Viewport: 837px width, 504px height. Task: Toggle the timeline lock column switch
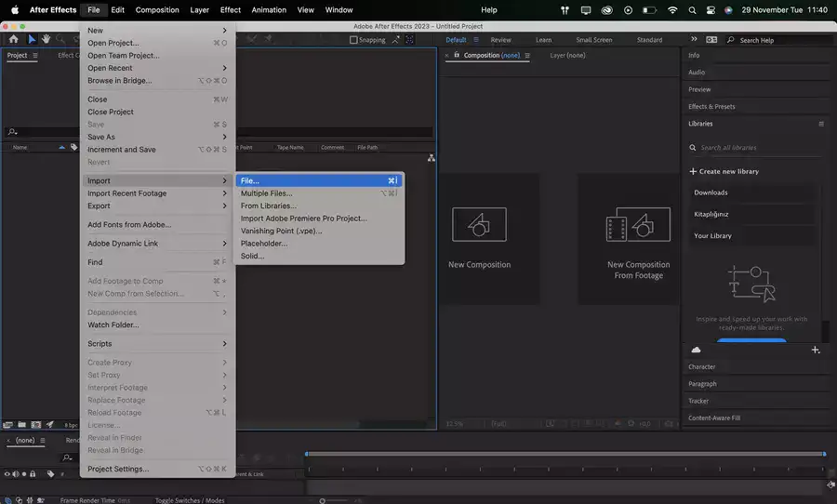tap(33, 473)
